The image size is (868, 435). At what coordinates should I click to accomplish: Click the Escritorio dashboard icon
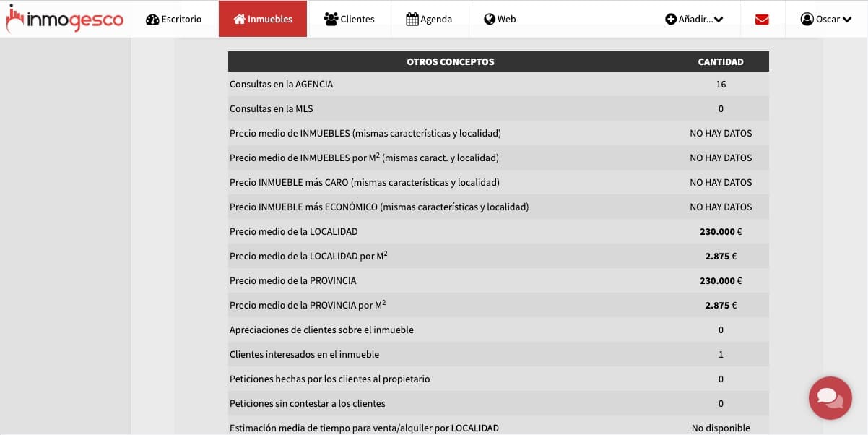(152, 19)
